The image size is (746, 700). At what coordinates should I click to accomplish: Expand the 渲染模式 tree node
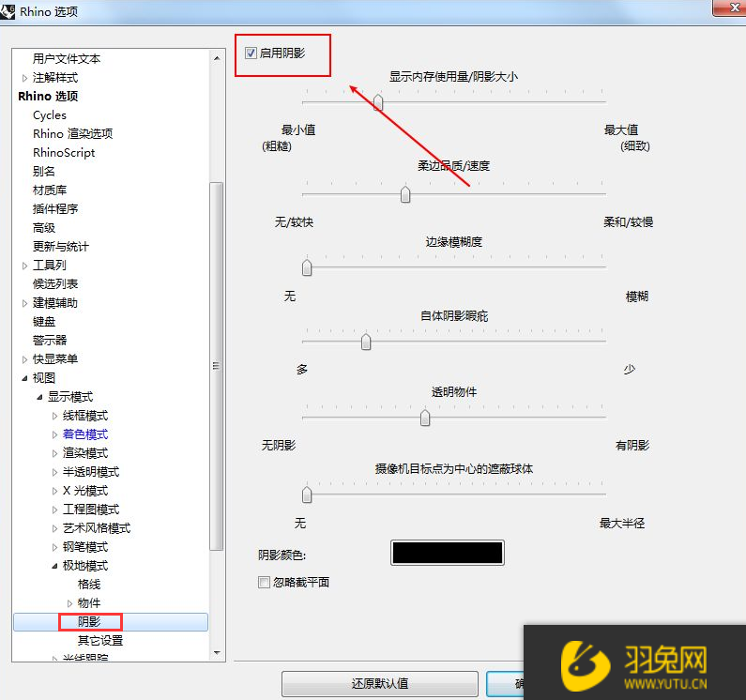point(54,453)
